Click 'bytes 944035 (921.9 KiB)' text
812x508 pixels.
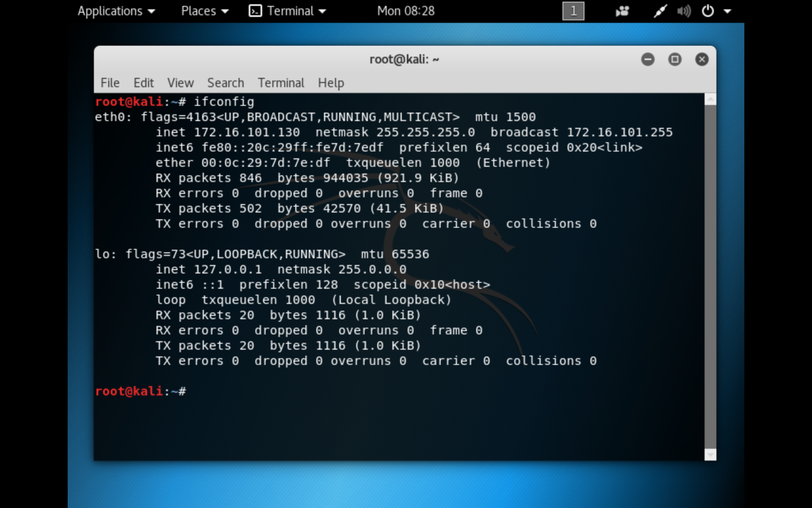point(368,178)
